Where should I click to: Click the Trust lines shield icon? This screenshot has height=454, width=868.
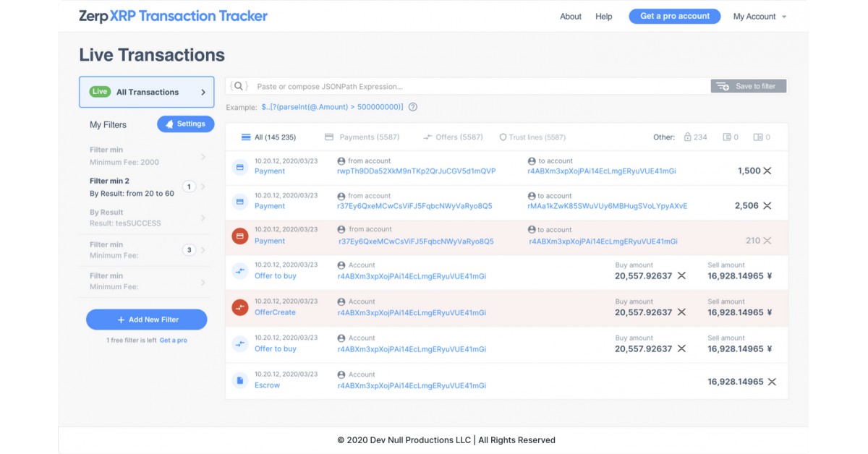tap(503, 137)
